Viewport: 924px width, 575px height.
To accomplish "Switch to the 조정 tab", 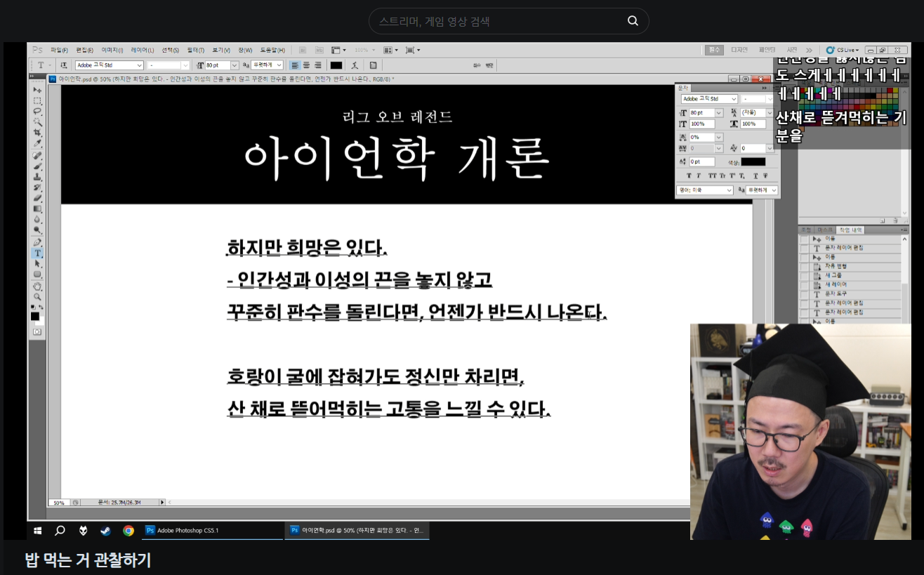I will (806, 230).
